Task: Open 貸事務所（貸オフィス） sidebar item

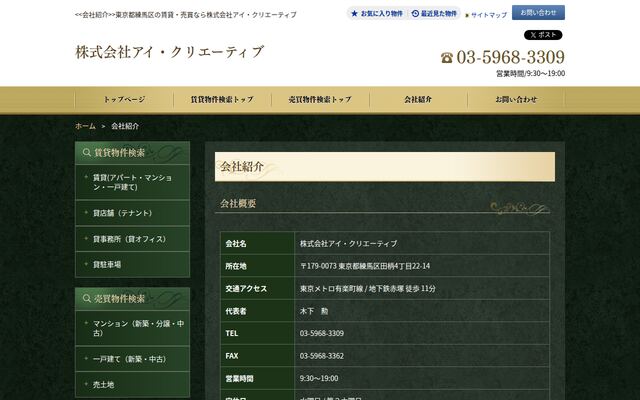Action: (133, 239)
